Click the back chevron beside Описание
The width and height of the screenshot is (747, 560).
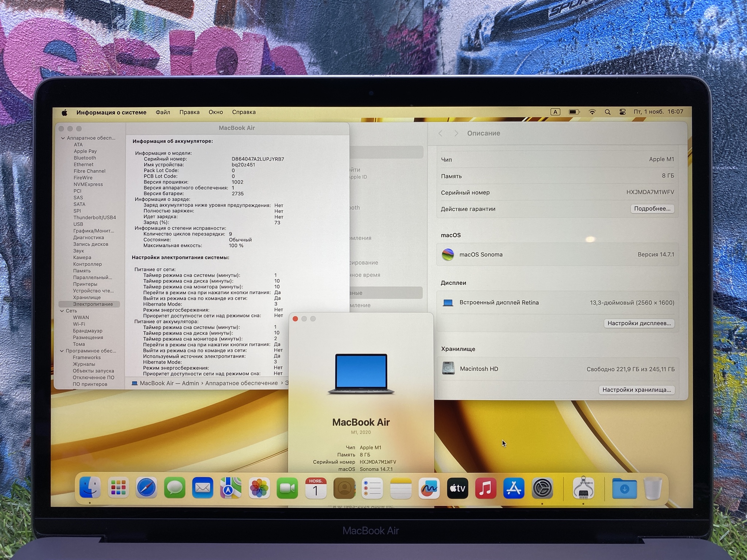[x=441, y=133]
